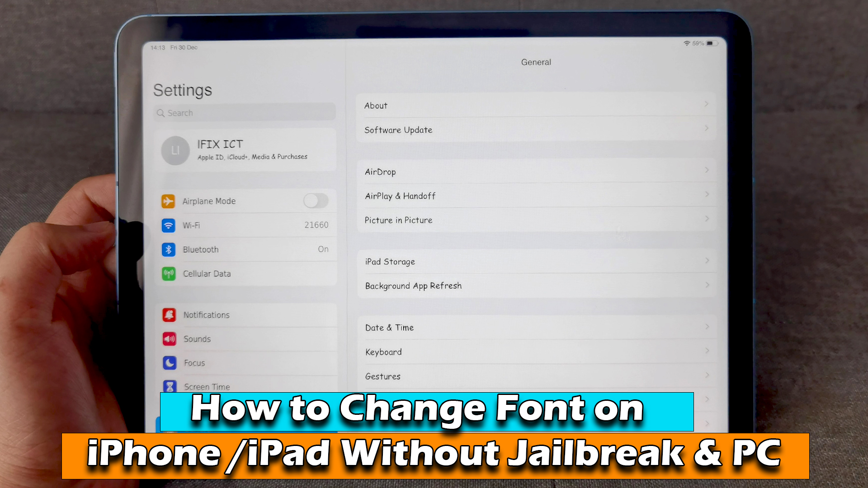Tap the Cellular Data icon
Viewport: 868px width, 488px height.
[x=169, y=273]
